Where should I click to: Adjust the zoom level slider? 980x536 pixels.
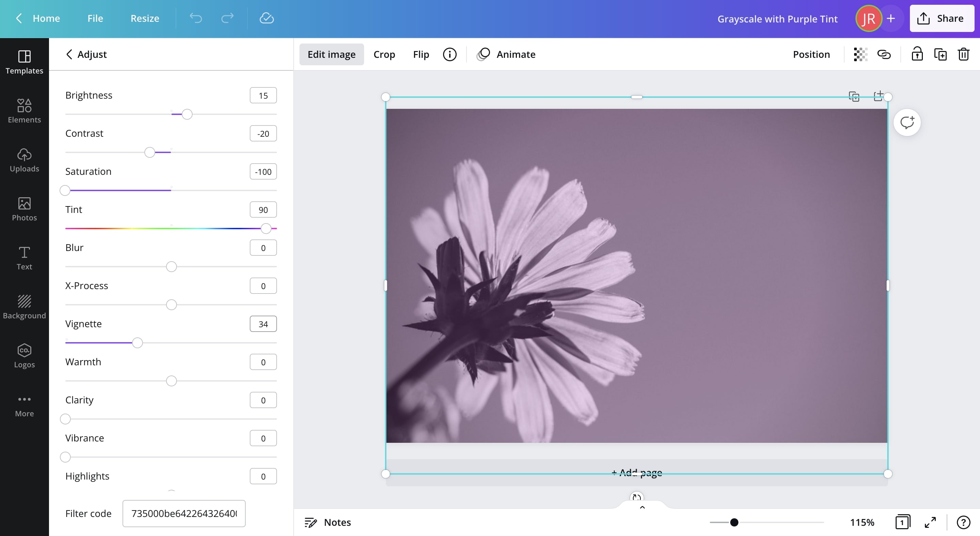tap(734, 522)
